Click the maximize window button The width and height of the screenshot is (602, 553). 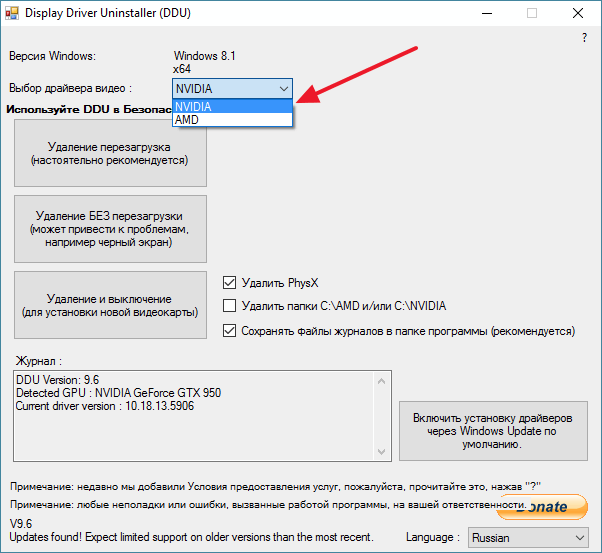[x=532, y=13]
